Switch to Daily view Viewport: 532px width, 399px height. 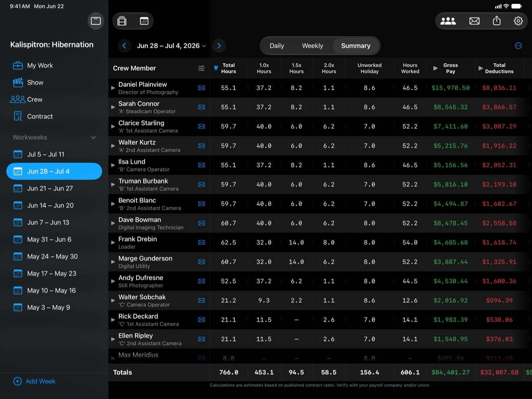[x=277, y=46]
